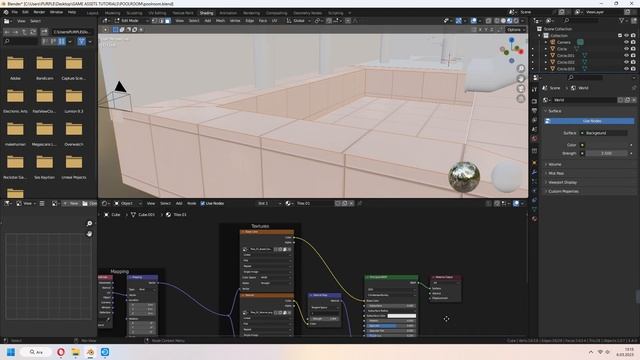The height and width of the screenshot is (360, 640).
Task: Open the Tool properties tab icon
Action: 534,89
